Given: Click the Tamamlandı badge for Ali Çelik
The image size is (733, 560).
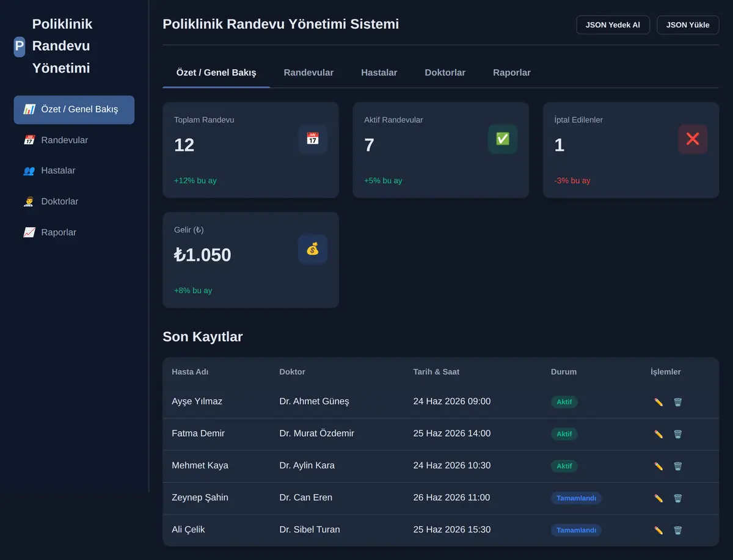Looking at the screenshot, I should coord(576,530).
